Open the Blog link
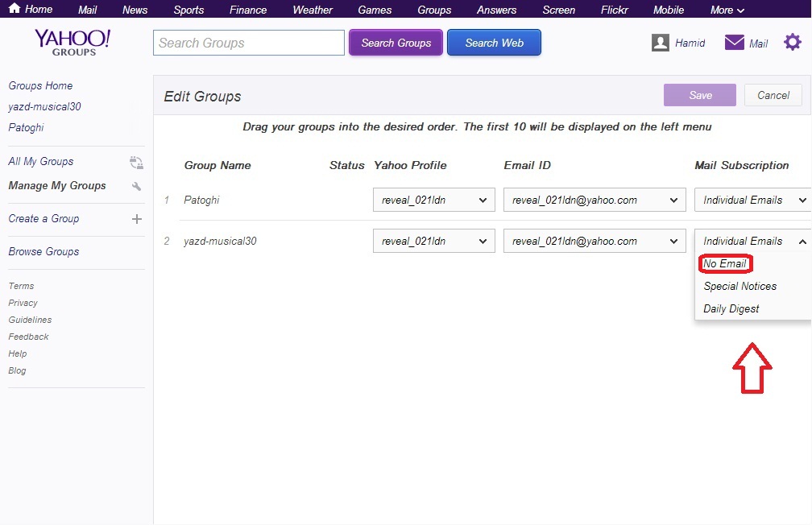The image size is (812, 525). (17, 370)
